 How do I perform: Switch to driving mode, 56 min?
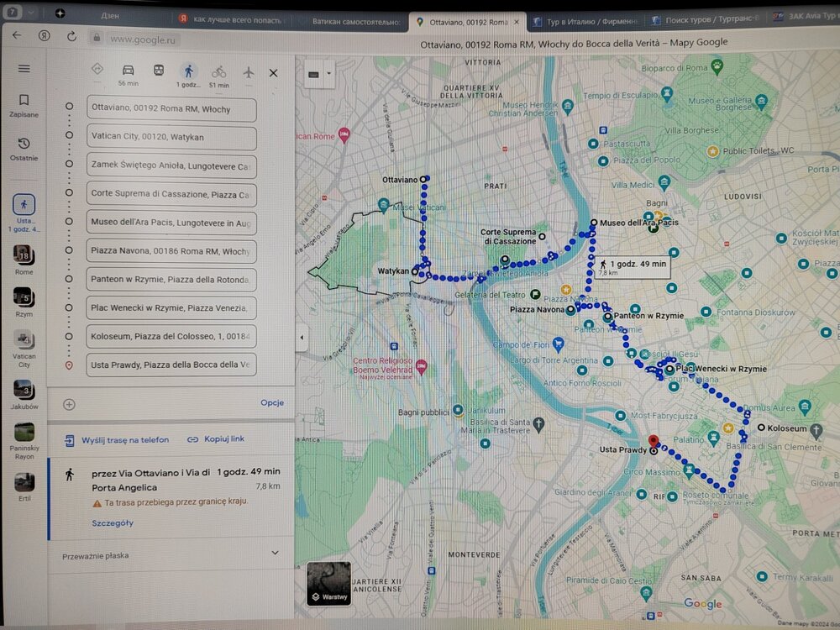(x=128, y=75)
